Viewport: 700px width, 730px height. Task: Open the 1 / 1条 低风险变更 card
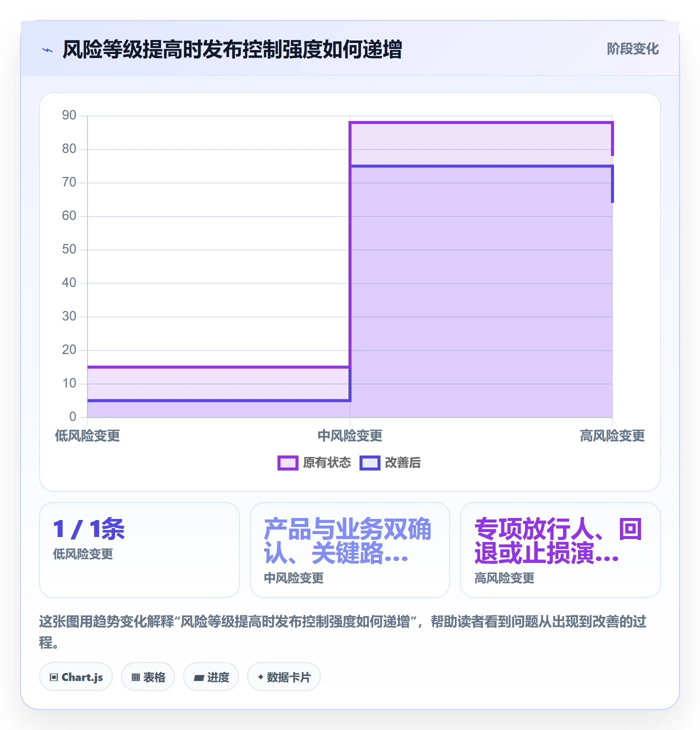(139, 550)
